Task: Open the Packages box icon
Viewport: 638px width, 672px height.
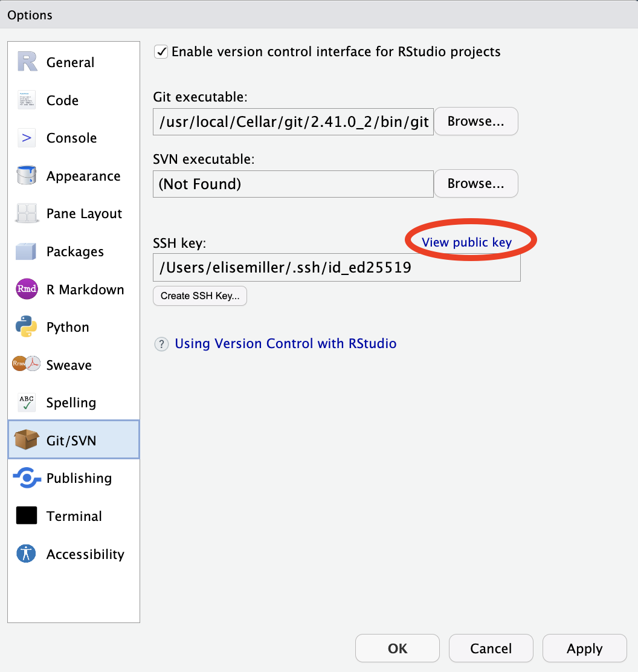Action: pyautogui.click(x=27, y=251)
